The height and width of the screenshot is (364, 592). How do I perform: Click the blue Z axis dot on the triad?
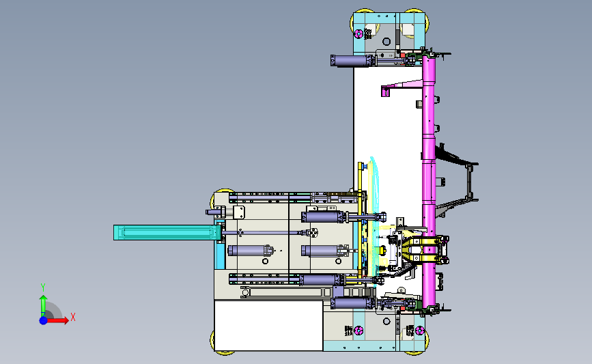pyautogui.click(x=44, y=320)
